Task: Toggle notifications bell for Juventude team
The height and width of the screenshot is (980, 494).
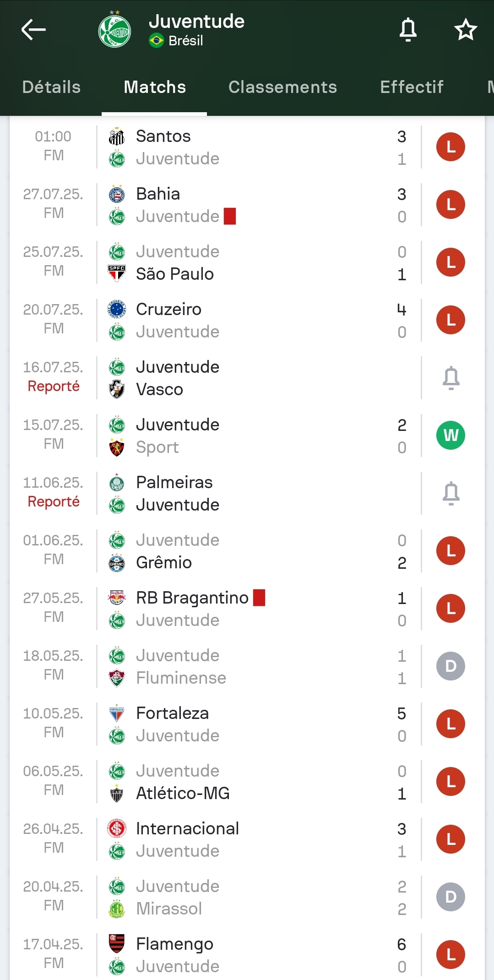Action: click(x=408, y=30)
